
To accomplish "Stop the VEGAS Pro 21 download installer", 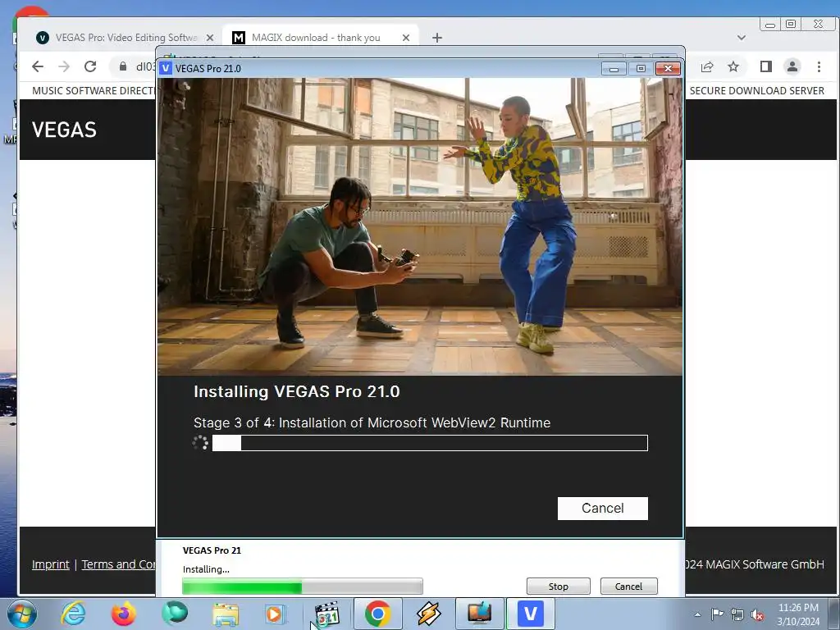I will pos(558,586).
